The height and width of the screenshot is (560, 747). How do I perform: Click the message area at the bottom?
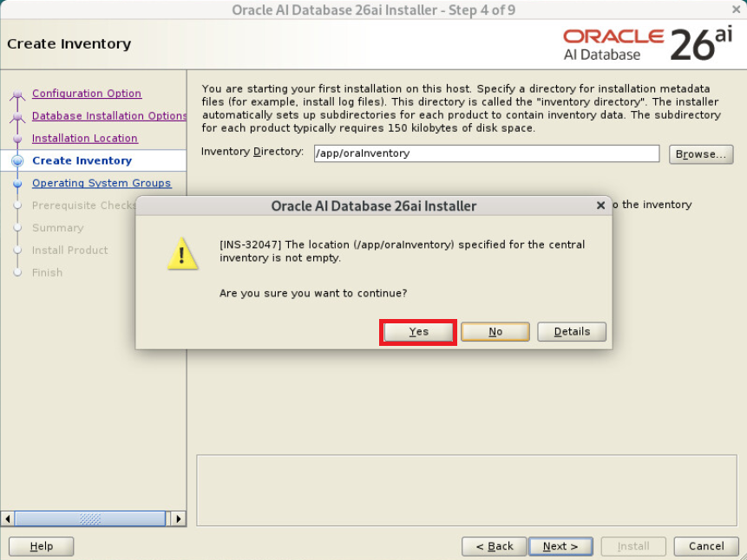[x=467, y=491]
